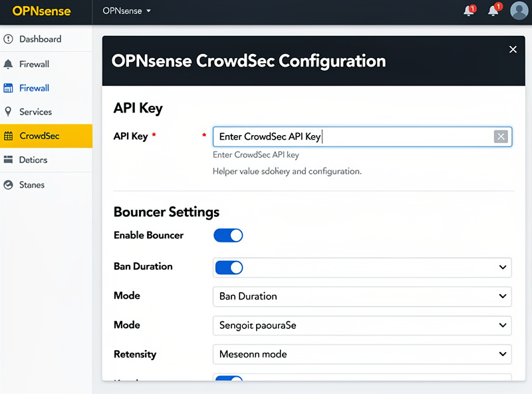
Task: Click the OPNsense logo
Action: point(41,11)
